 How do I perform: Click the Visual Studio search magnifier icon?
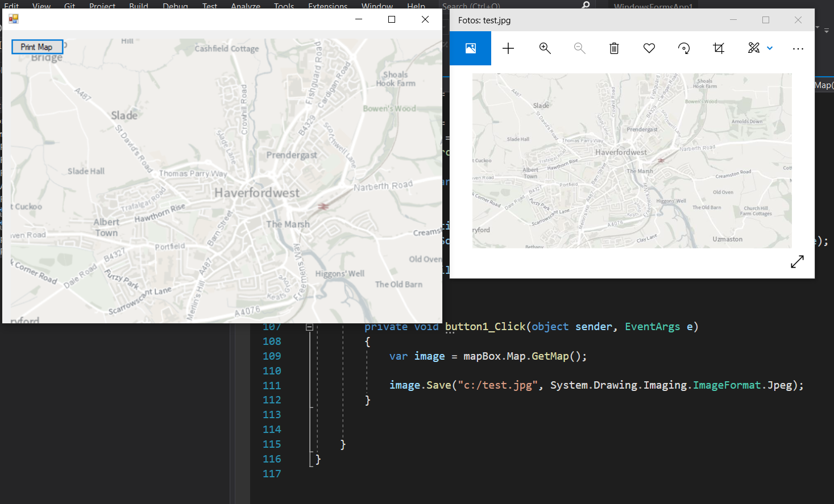(x=586, y=5)
